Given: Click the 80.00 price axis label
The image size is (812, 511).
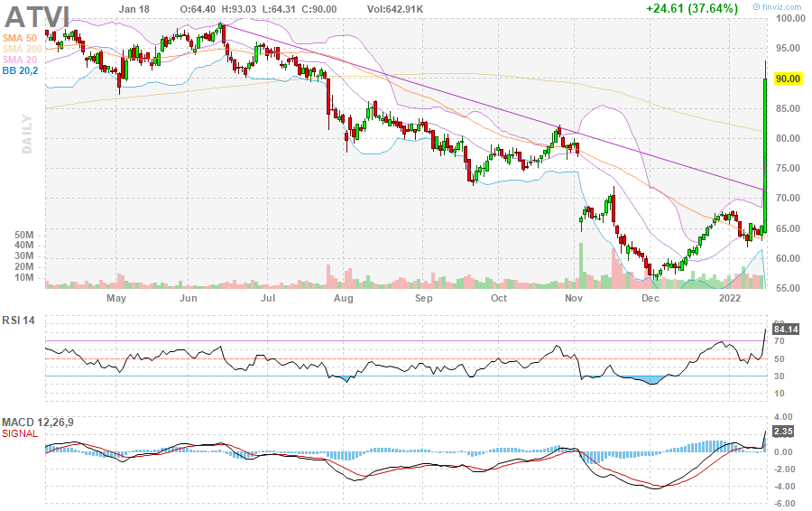Looking at the screenshot, I should 788,139.
